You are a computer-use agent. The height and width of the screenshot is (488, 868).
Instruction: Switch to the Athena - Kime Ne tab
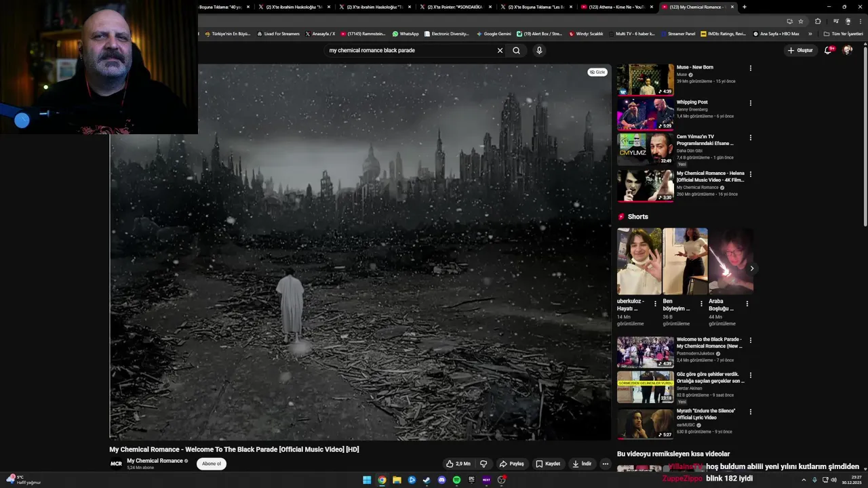(x=616, y=7)
